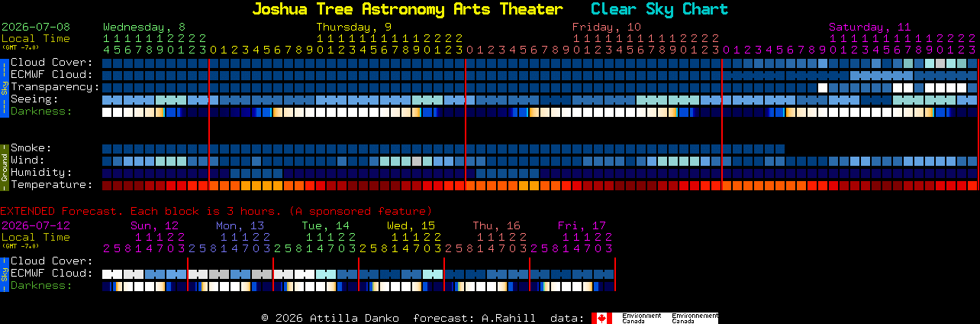
Task: Click the 2026-07-08 date label
Action: tap(36, 27)
